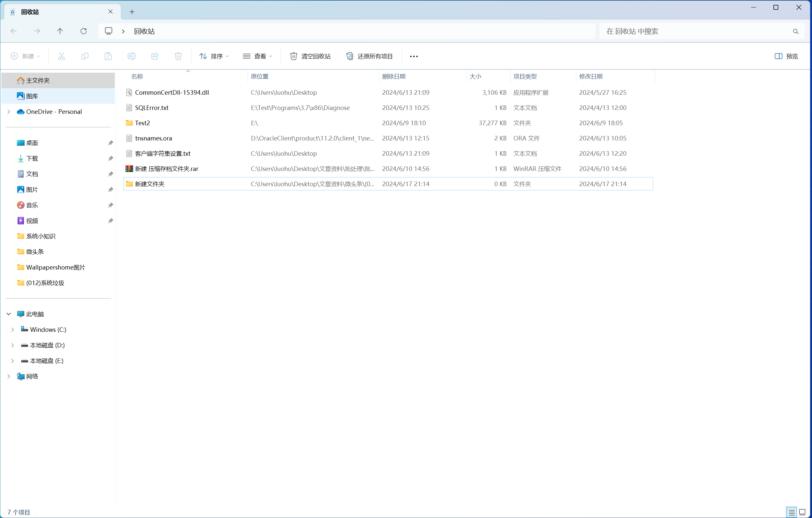The image size is (812, 518).
Task: Open the Sort (排序) dropdown
Action: tap(214, 56)
